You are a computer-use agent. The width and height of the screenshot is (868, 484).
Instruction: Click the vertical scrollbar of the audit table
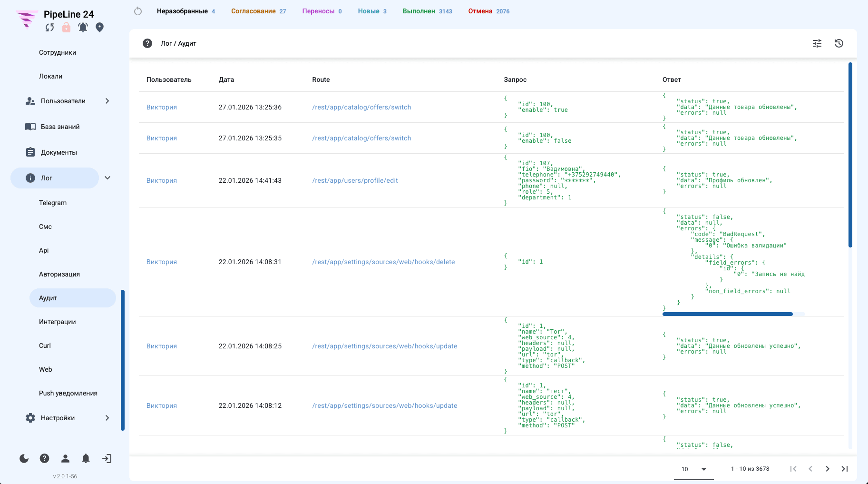(x=850, y=155)
